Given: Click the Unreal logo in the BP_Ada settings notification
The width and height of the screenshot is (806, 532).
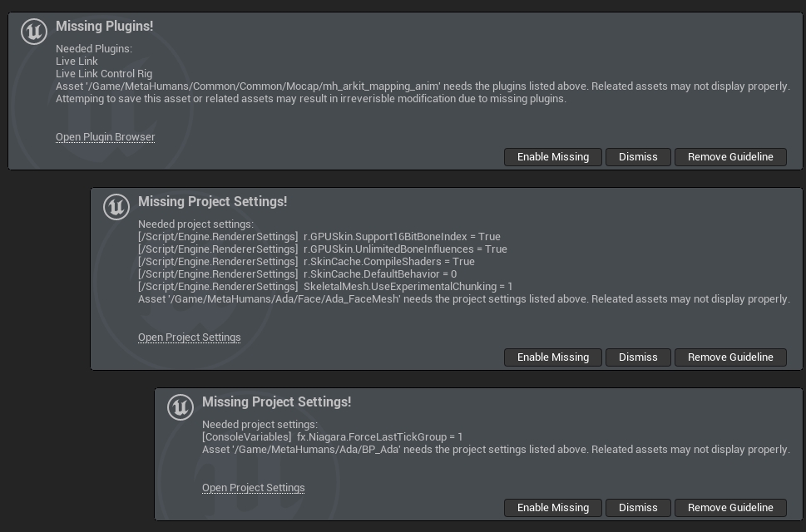Looking at the screenshot, I should pos(180,407).
